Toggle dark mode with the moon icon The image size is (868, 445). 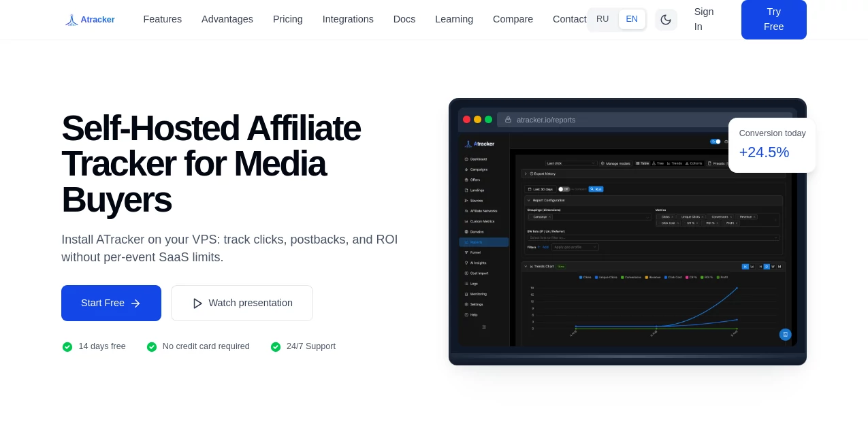(x=666, y=20)
